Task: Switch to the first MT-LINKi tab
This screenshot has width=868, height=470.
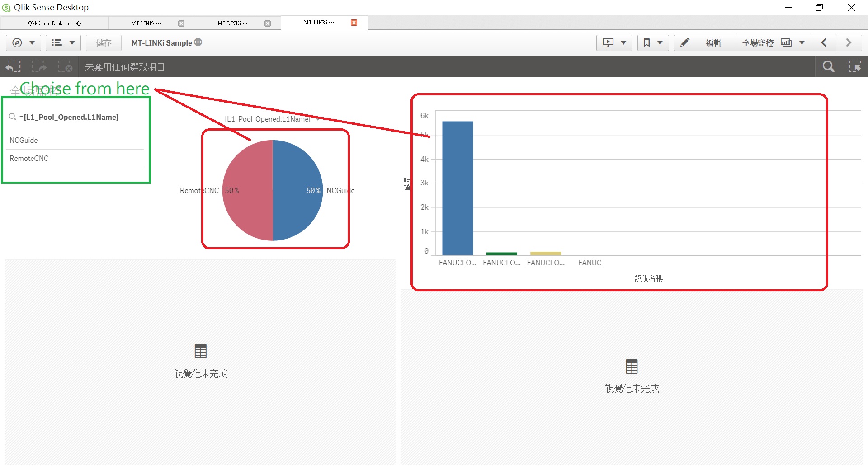Action: point(146,23)
